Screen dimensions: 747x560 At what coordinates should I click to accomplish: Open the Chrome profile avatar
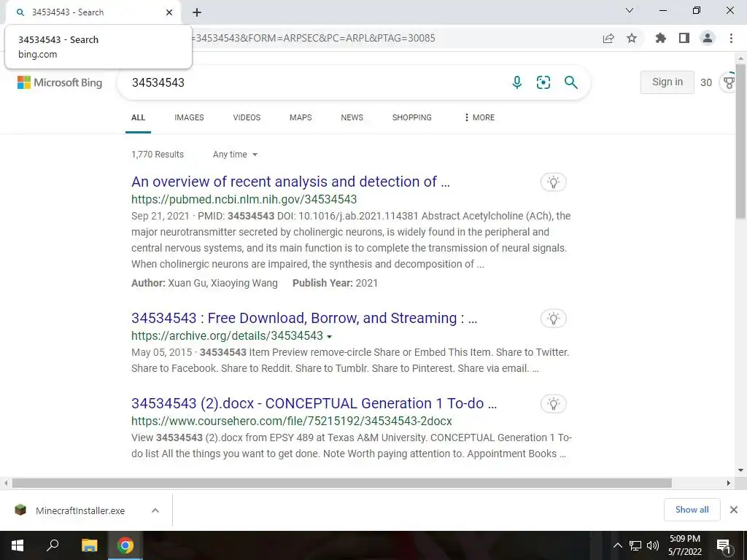point(708,38)
